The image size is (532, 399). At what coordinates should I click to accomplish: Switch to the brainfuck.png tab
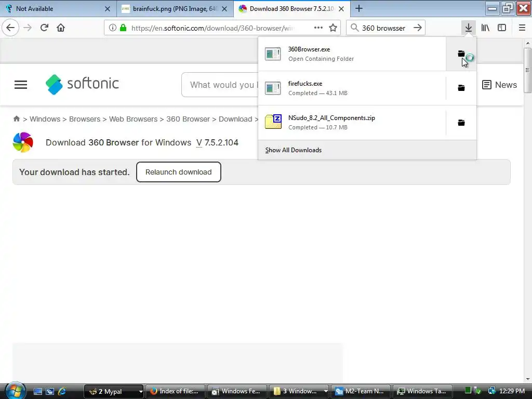point(175,9)
